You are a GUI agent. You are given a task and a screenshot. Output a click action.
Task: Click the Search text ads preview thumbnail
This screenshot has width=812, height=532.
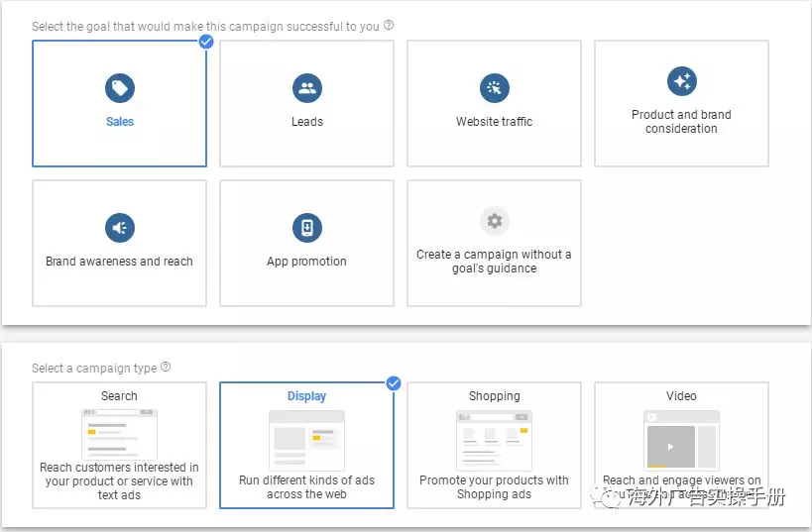pos(119,434)
